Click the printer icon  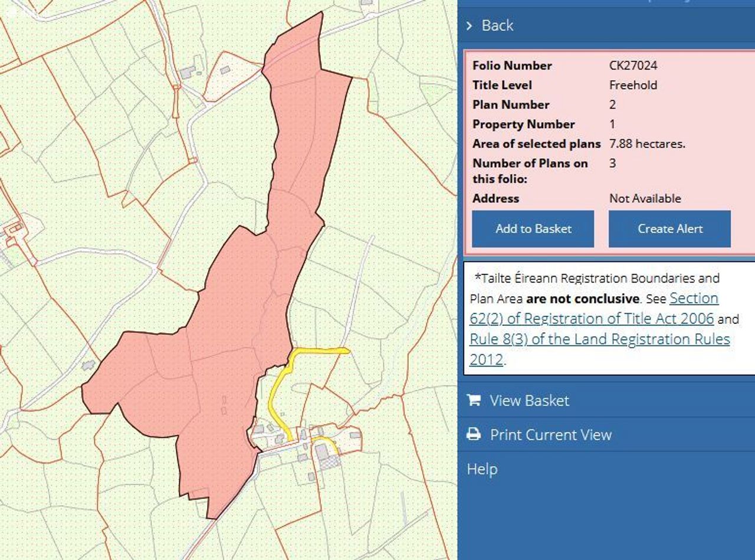[473, 435]
